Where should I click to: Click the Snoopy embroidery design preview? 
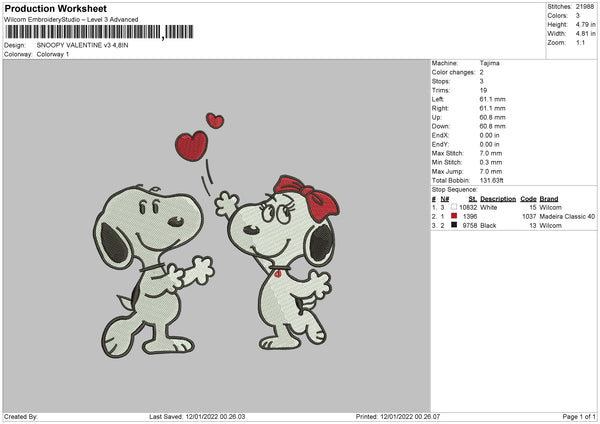[216, 236]
